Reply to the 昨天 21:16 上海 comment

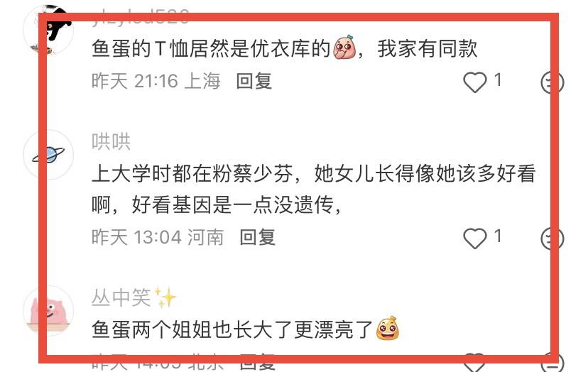(254, 81)
